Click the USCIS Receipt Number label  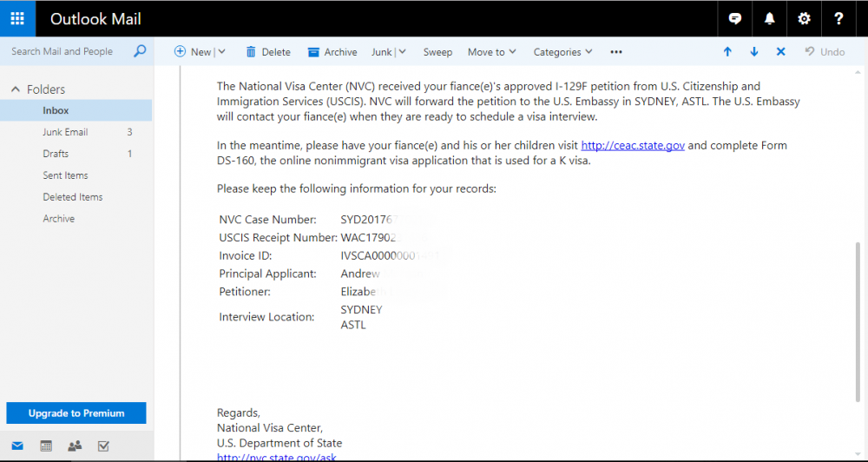tap(279, 238)
